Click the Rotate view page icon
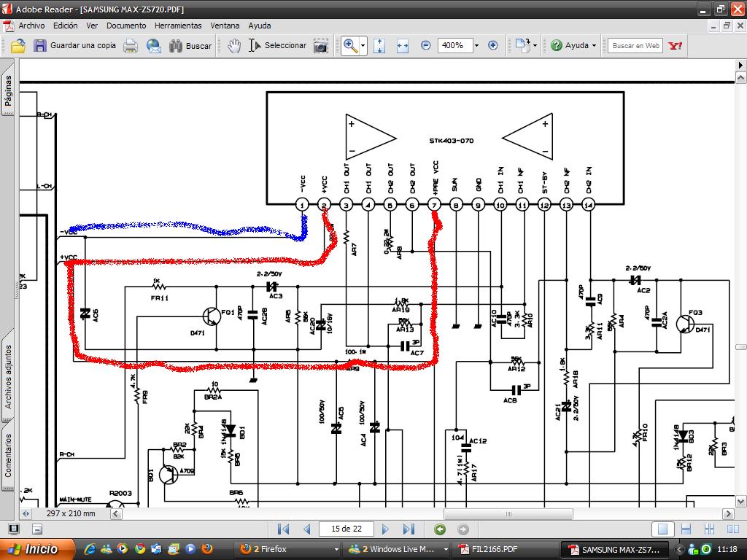This screenshot has width=747, height=560. pyautogui.click(x=522, y=46)
